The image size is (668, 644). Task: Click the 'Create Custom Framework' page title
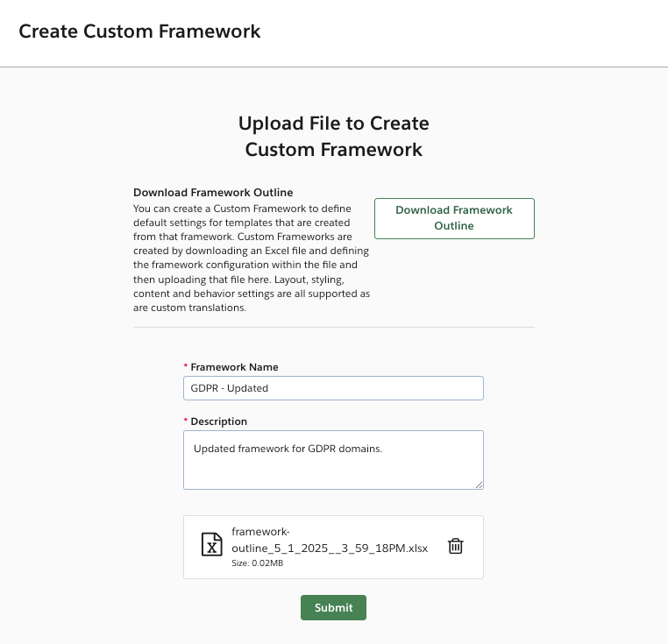139,32
